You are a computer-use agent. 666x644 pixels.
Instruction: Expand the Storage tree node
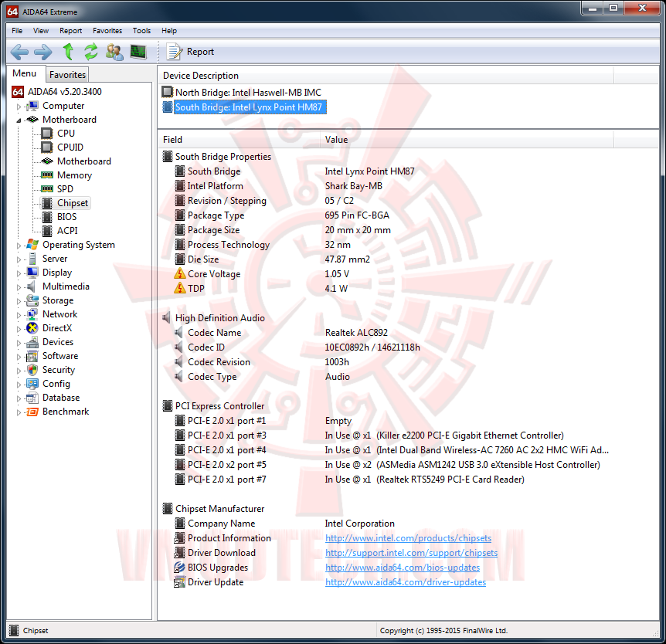[x=19, y=301]
